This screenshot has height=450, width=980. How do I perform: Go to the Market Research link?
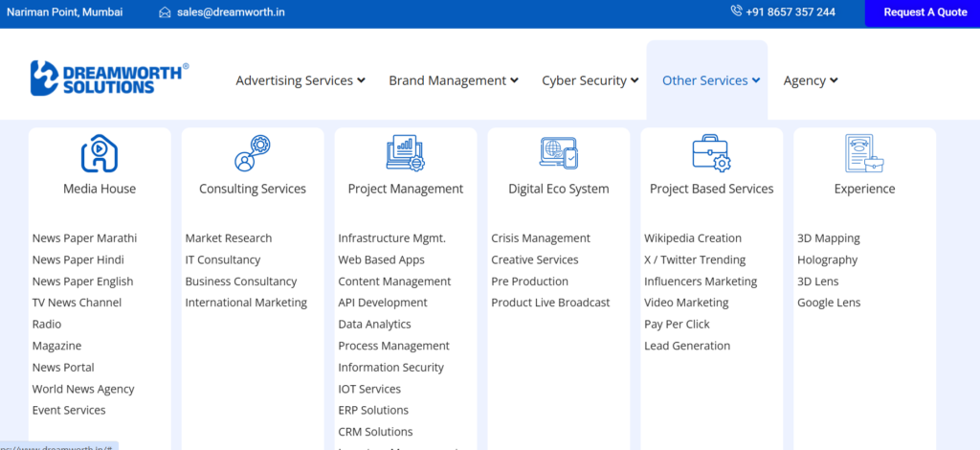pyautogui.click(x=229, y=238)
